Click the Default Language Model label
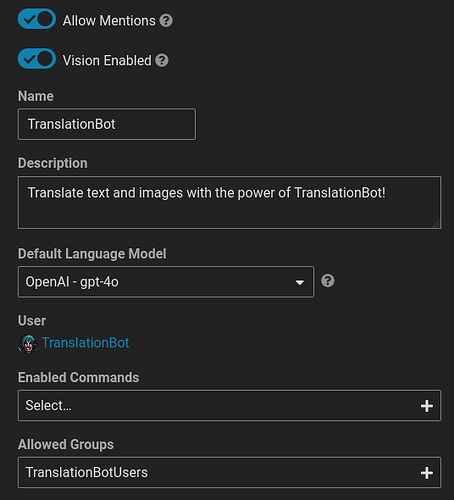This screenshot has height=500, width=454. click(92, 254)
